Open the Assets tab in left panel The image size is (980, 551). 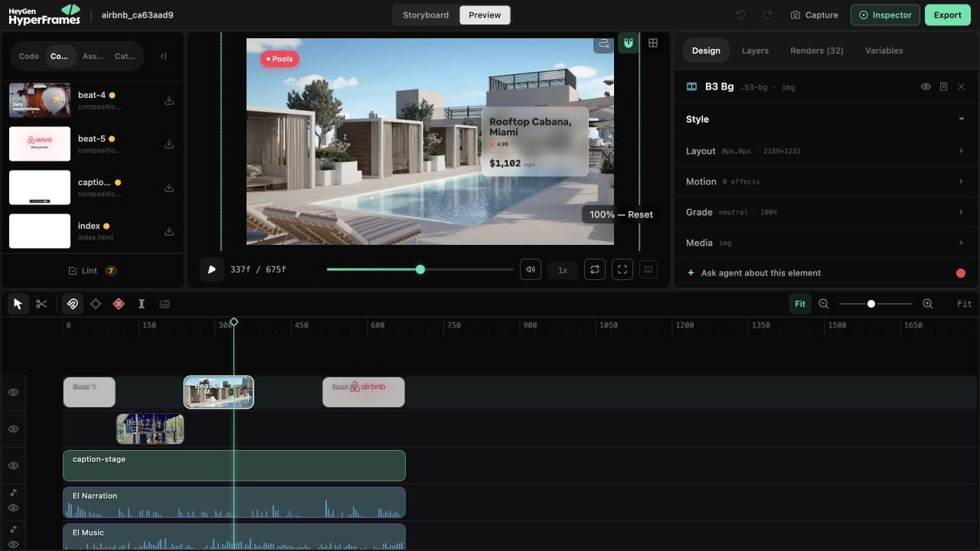93,56
